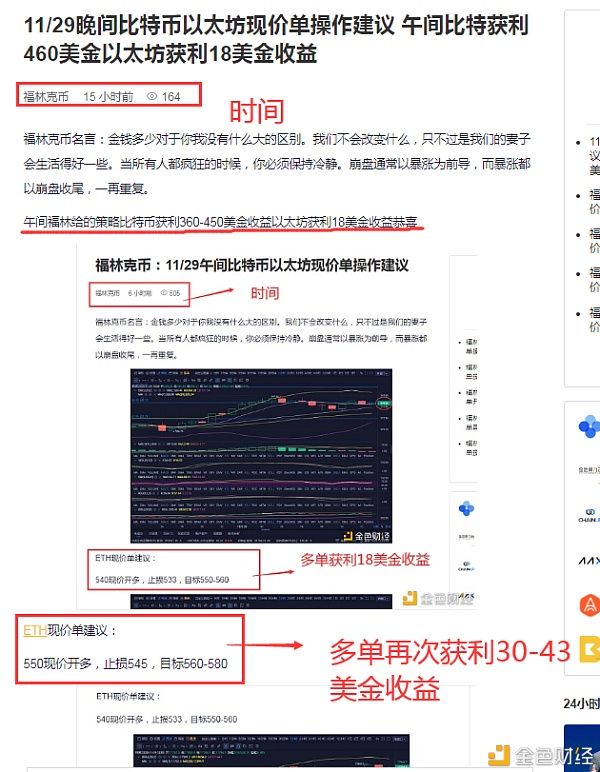Click the 15 小时前 timestamp
This screenshot has height=772, width=600.
tap(108, 96)
